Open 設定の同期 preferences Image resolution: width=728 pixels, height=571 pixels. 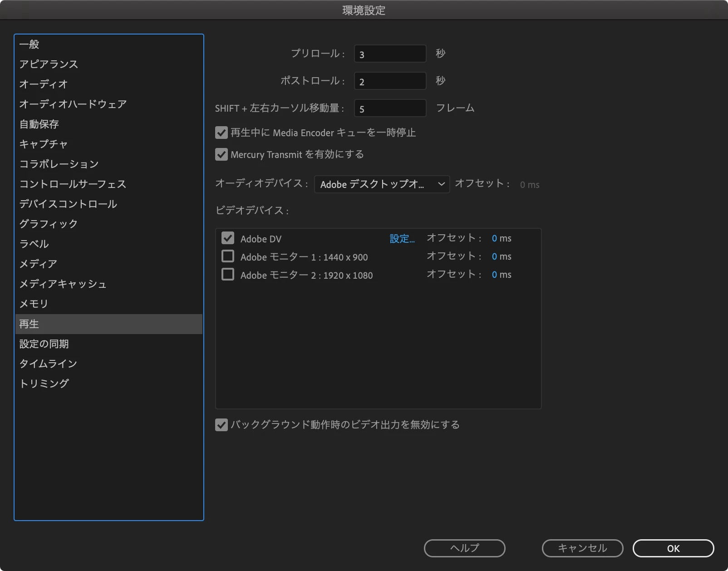click(x=108, y=344)
